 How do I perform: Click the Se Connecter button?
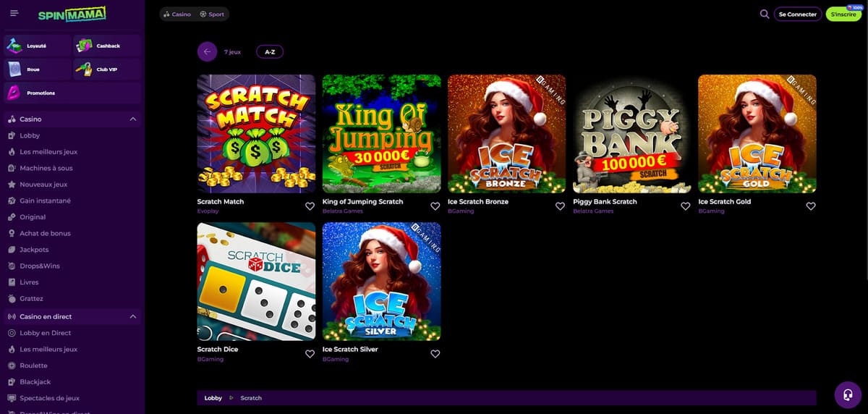pyautogui.click(x=798, y=14)
